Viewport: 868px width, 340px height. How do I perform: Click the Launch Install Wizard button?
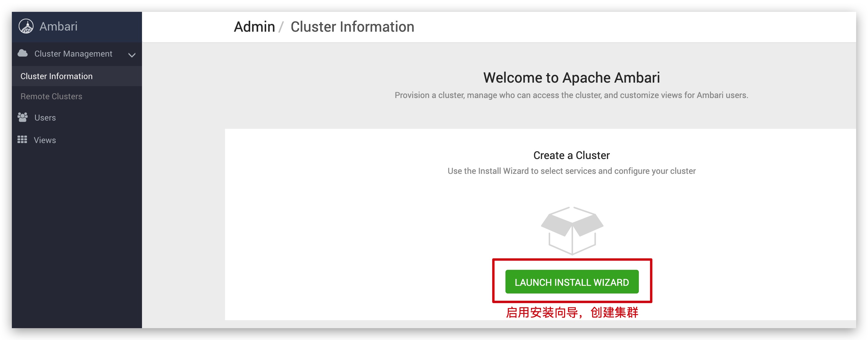coord(572,282)
